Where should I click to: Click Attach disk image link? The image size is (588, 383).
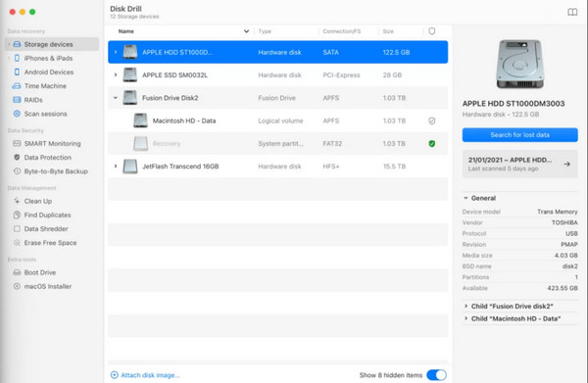(150, 375)
